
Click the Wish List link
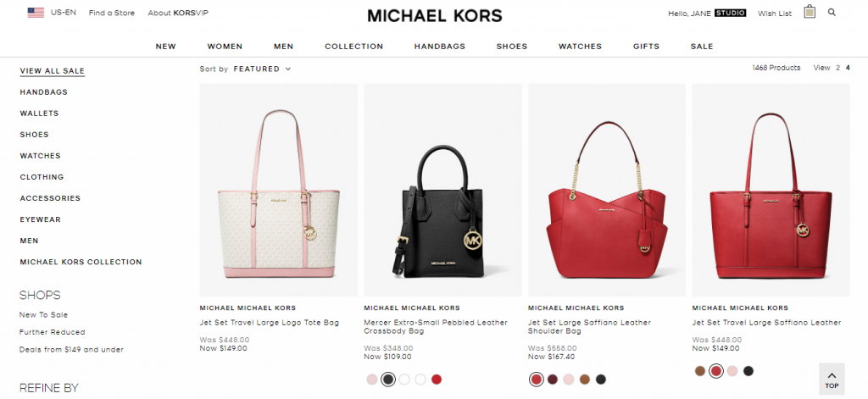click(x=775, y=14)
